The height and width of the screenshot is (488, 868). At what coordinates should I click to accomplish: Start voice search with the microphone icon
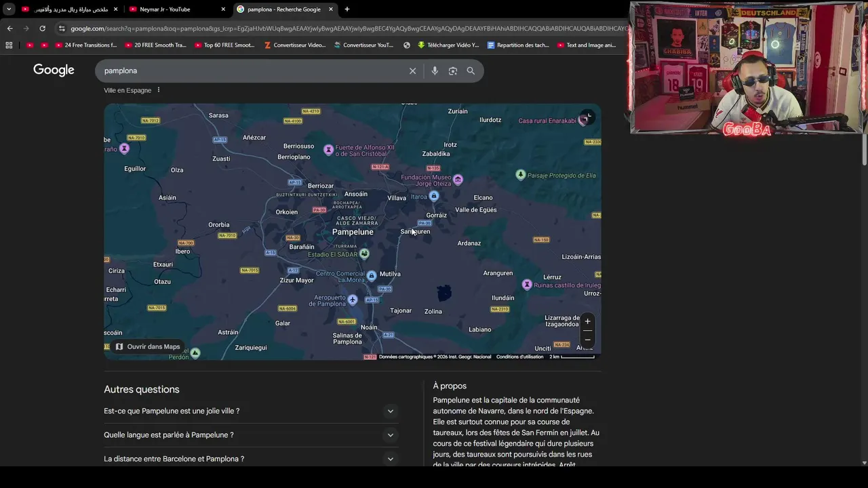point(435,70)
